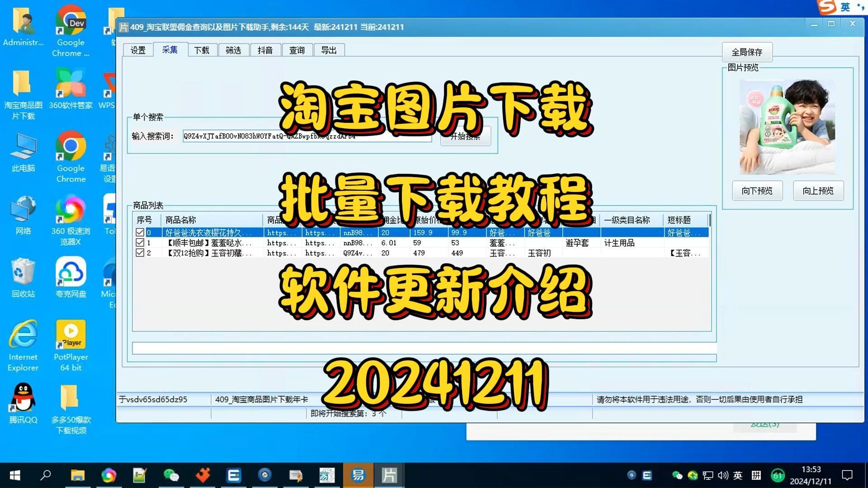The height and width of the screenshot is (488, 868).
Task: Switch to the 采集 tab
Action: coord(170,50)
